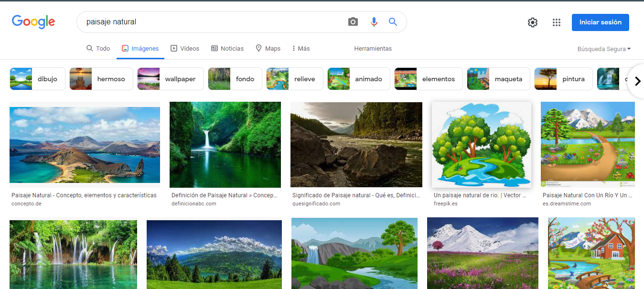
Task: Open the Google apps grid icon
Action: pos(556,22)
